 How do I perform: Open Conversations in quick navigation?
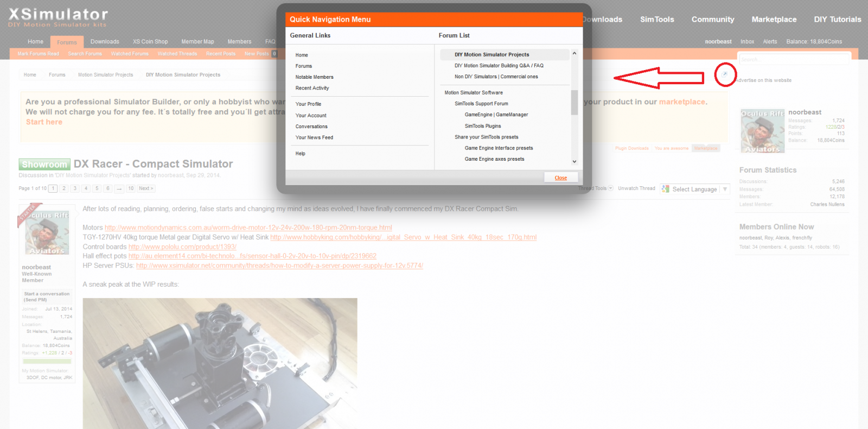click(311, 127)
